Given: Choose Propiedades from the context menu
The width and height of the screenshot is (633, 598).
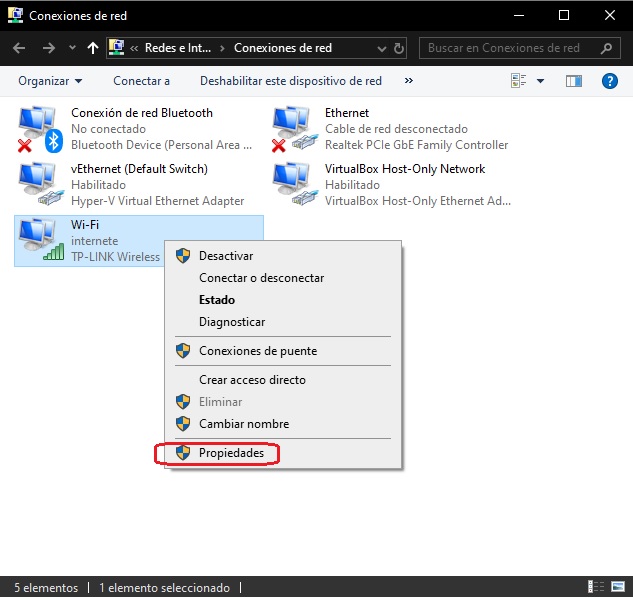Looking at the screenshot, I should 231,453.
